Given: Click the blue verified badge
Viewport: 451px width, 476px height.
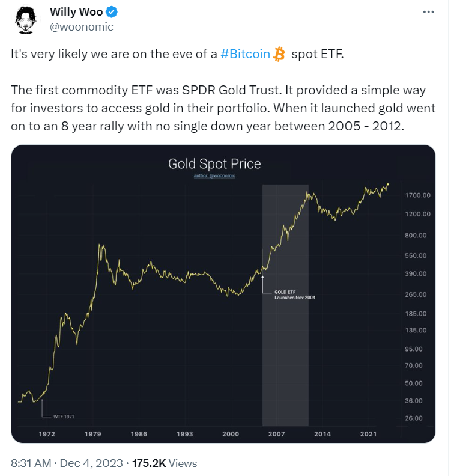Looking at the screenshot, I should pos(112,12).
